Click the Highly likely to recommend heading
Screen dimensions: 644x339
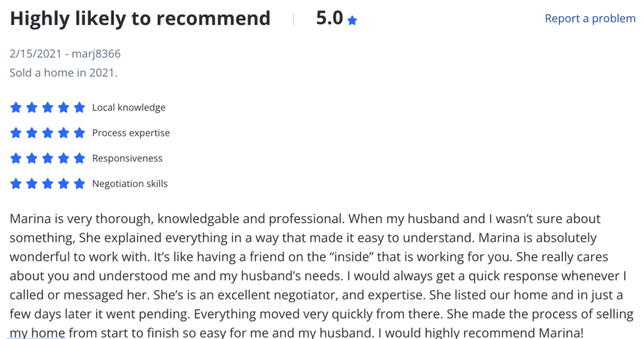tap(140, 18)
